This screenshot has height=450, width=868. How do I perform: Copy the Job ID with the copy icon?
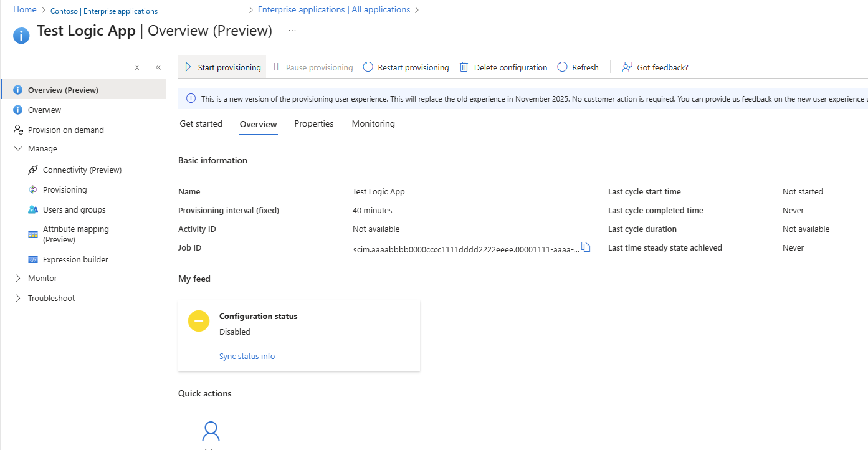click(586, 247)
